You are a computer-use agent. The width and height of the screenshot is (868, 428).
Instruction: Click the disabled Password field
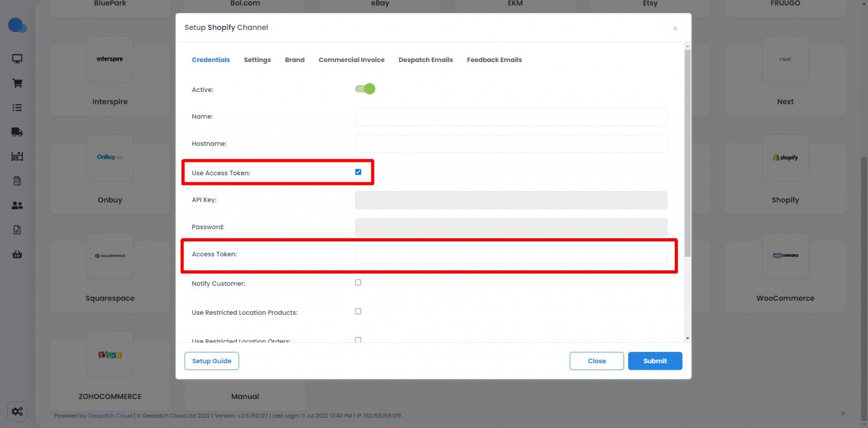click(x=511, y=227)
